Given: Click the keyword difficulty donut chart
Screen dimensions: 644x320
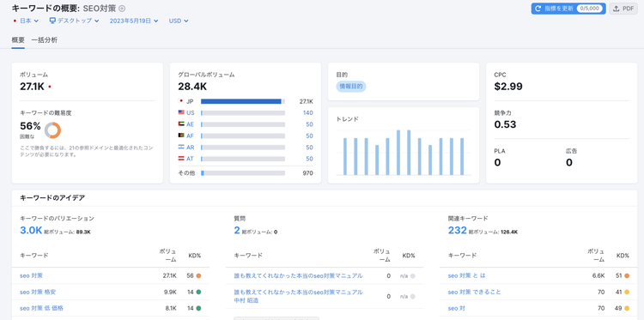Looking at the screenshot, I should point(52,130).
